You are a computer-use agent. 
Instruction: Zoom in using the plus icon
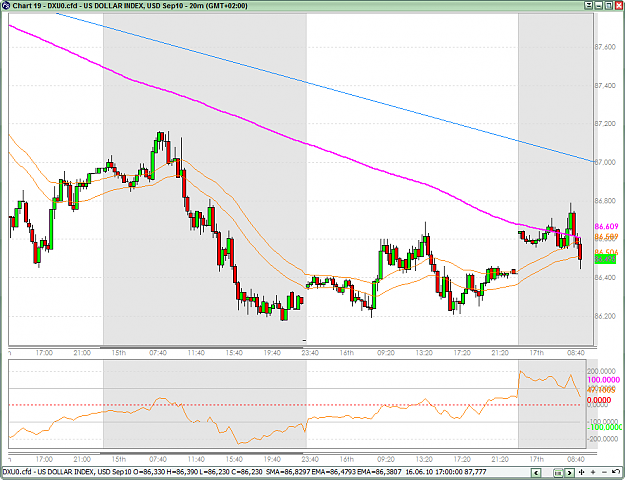(x=593, y=472)
